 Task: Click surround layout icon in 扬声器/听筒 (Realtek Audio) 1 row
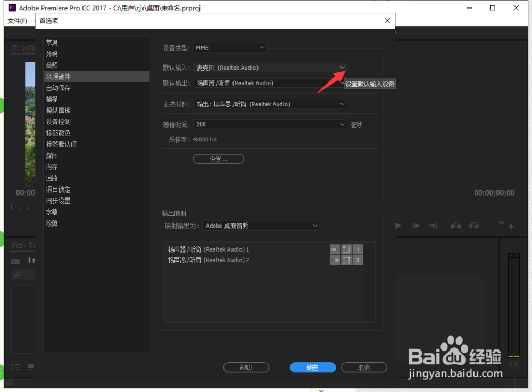346,249
